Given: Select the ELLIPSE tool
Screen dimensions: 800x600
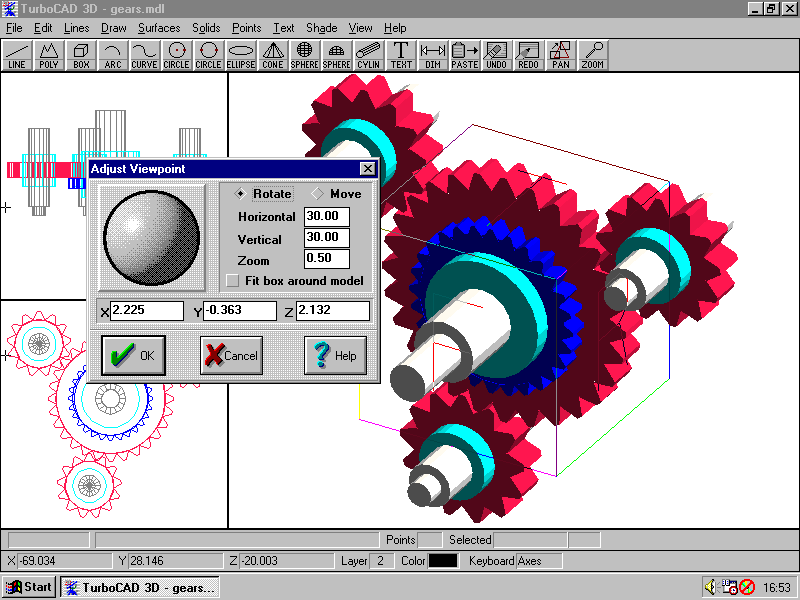Looking at the screenshot, I should pos(241,55).
